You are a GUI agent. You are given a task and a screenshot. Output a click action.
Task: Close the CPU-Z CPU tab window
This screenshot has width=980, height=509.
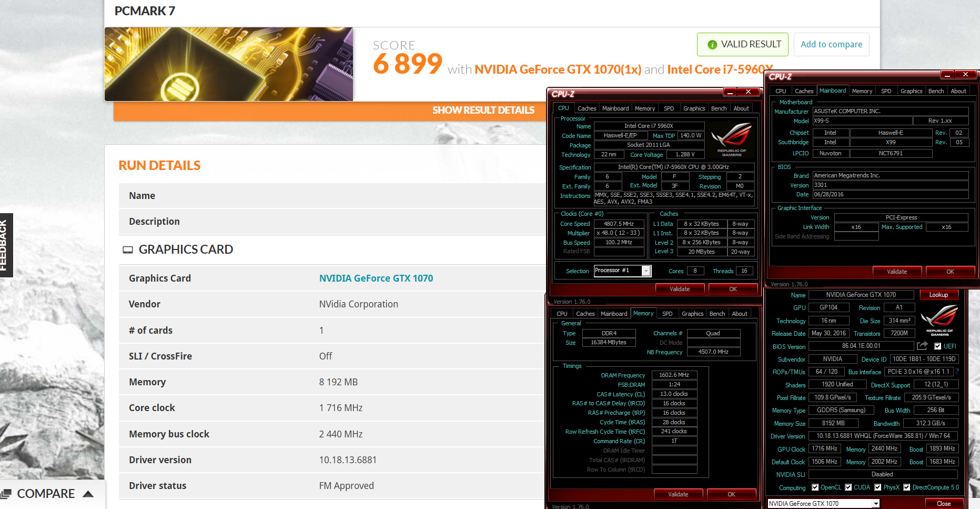[748, 92]
